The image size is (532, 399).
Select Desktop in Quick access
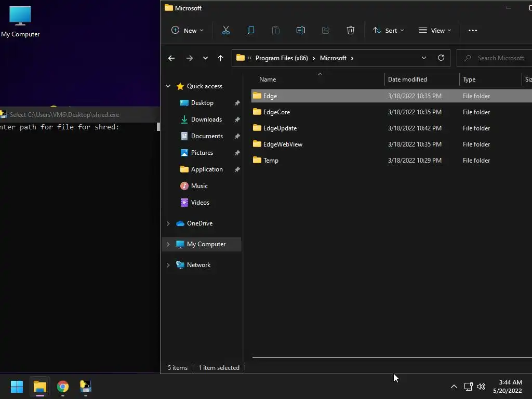202,103
